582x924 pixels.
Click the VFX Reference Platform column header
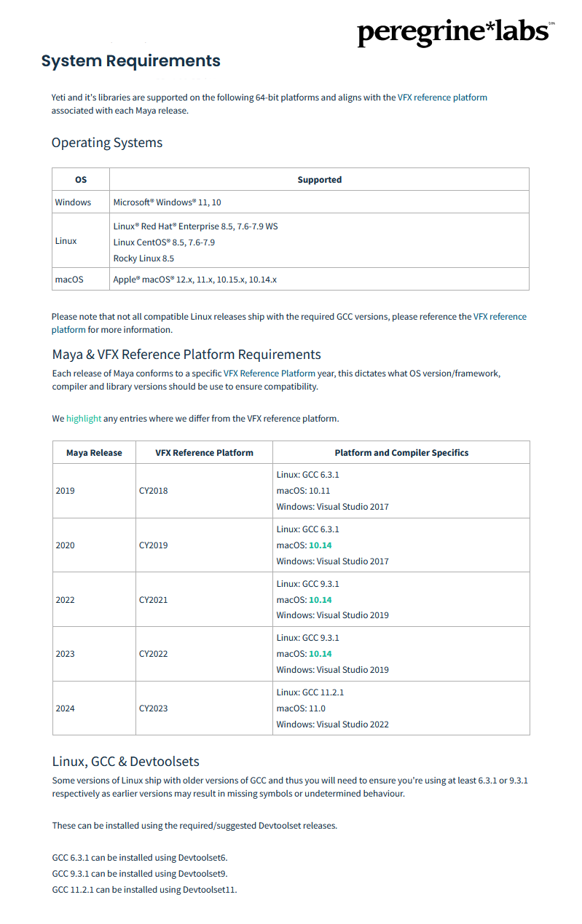[x=204, y=453]
